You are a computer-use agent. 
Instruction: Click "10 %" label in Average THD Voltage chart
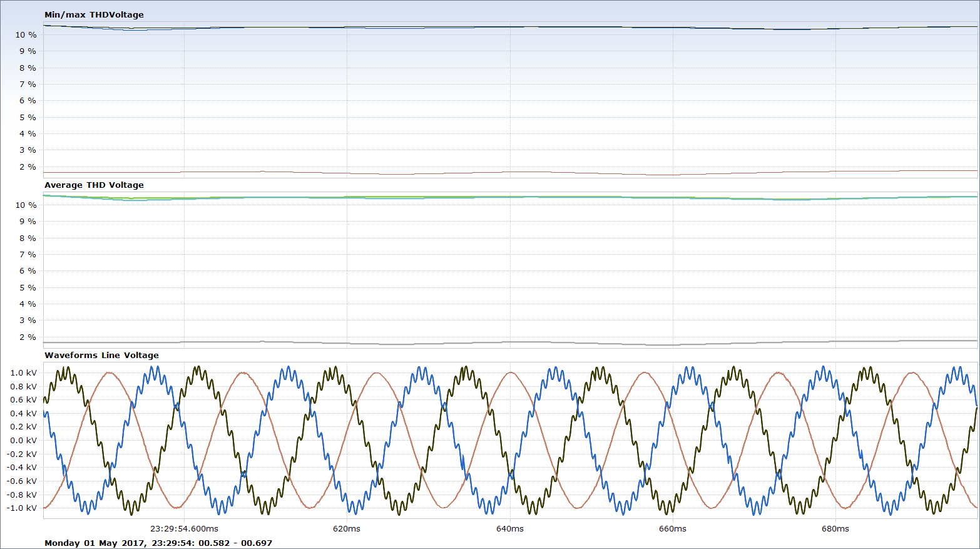click(x=26, y=205)
